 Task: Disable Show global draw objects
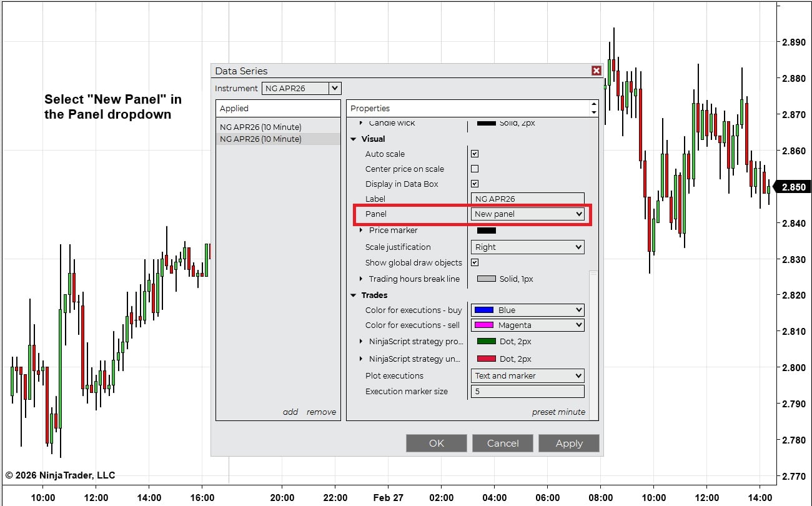point(474,262)
